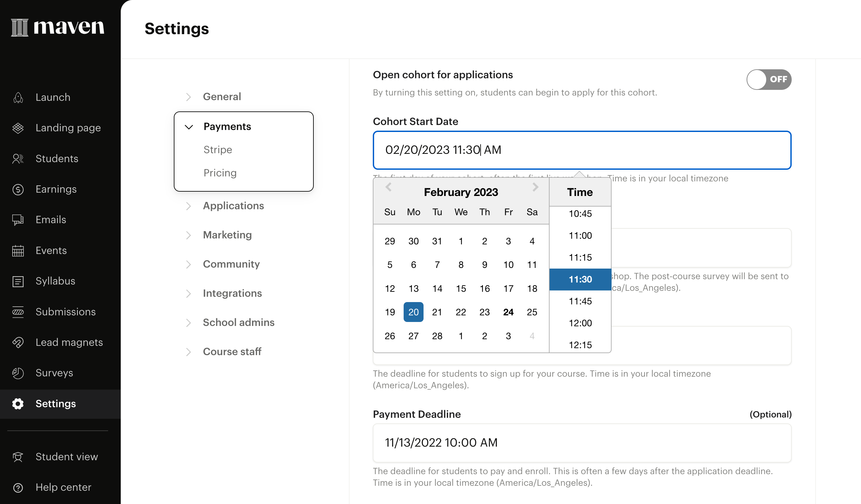Click the Events calendar icon
861x504 pixels.
point(18,251)
